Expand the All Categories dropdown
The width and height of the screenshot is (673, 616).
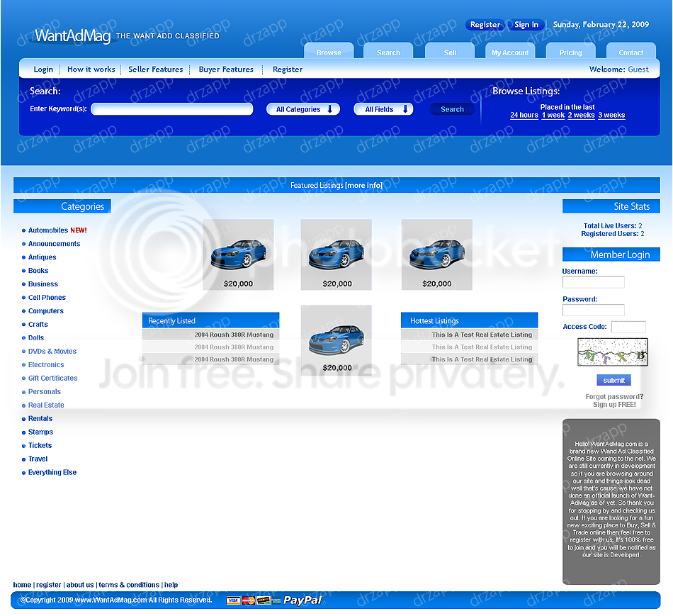point(303,109)
